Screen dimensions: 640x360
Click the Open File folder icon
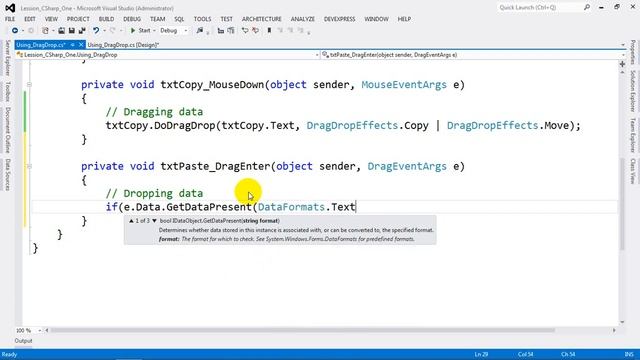(x=61, y=31)
